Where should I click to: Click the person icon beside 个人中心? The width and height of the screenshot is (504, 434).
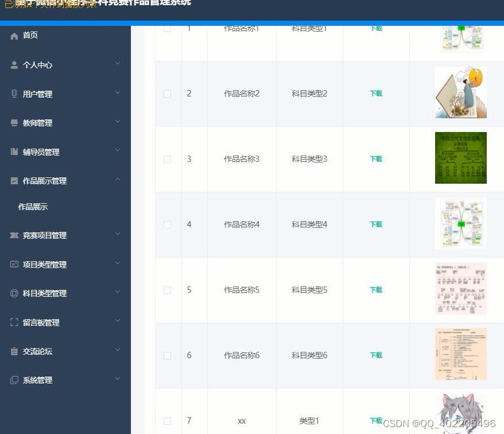pyautogui.click(x=14, y=65)
